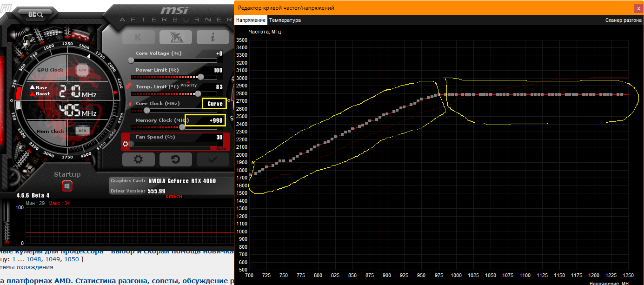Click fan speed gear icon

[x=125, y=144]
